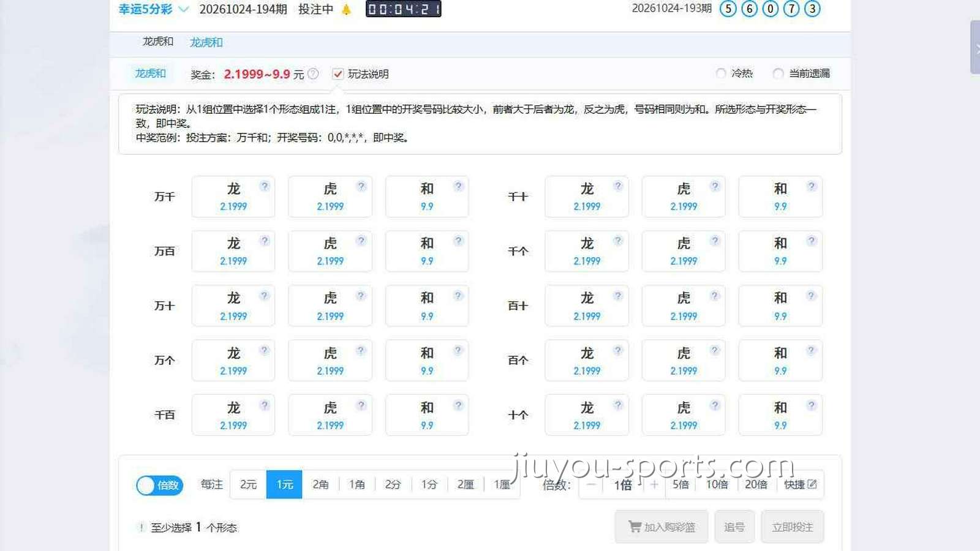Click the 立即投注 button

point(793,527)
